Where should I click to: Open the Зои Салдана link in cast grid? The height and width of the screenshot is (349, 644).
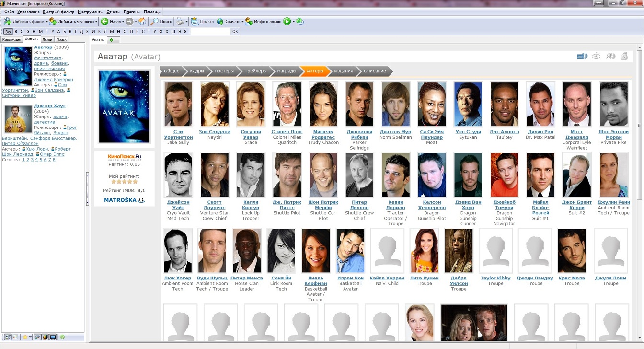click(215, 132)
